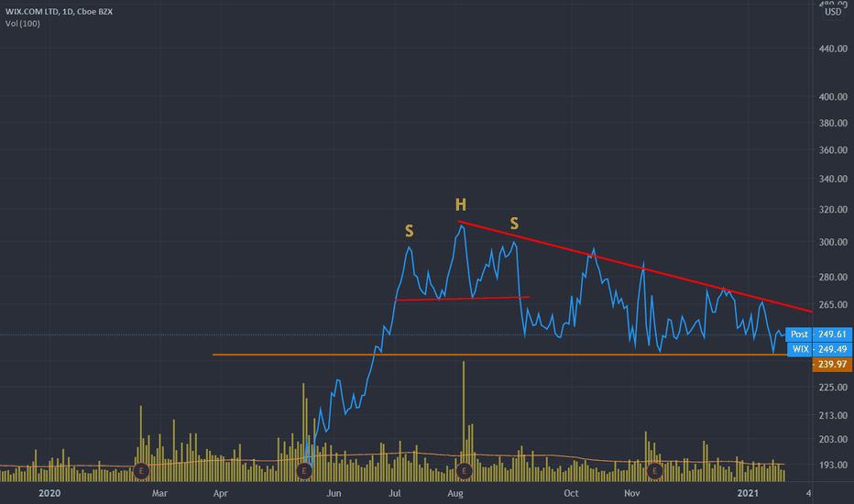The image size is (854, 504).
Task: Click the 380.00 price axis label
Action: pyautogui.click(x=833, y=123)
